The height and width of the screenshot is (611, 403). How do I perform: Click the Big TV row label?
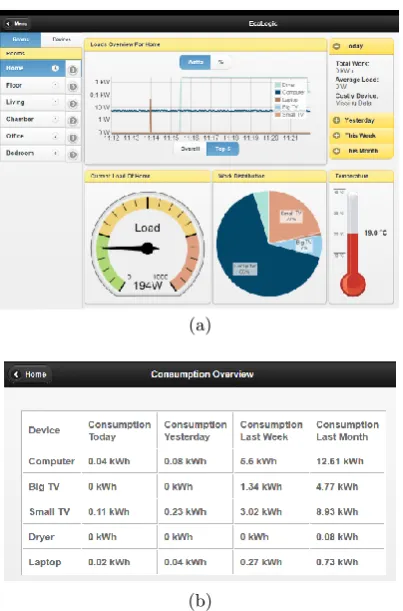[x=44, y=487]
